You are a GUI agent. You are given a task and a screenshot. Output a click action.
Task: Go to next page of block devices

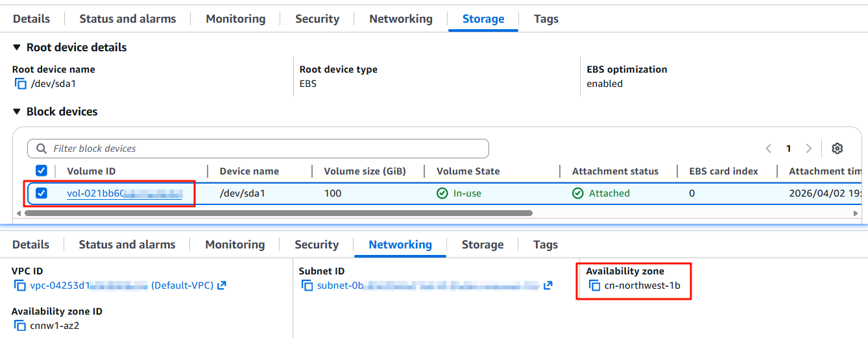[x=808, y=149]
